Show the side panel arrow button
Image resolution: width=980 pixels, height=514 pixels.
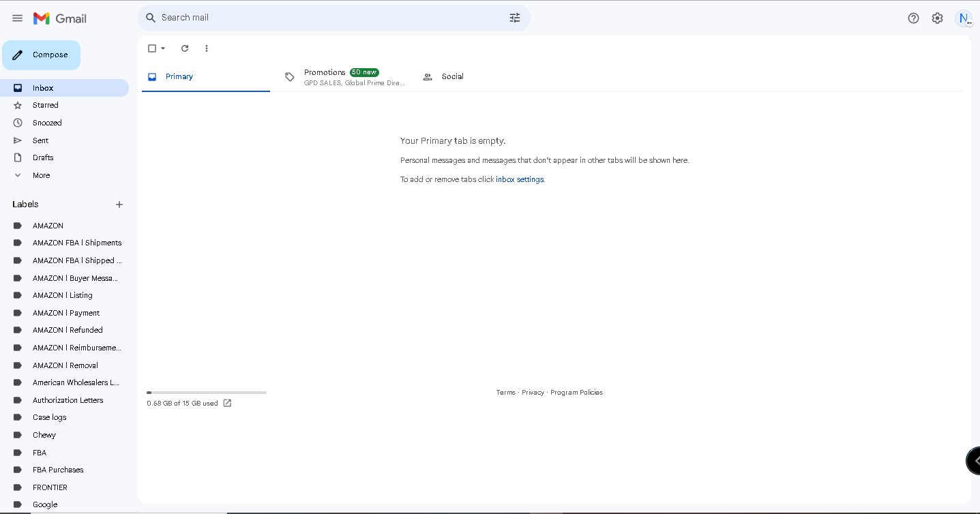pos(974,461)
